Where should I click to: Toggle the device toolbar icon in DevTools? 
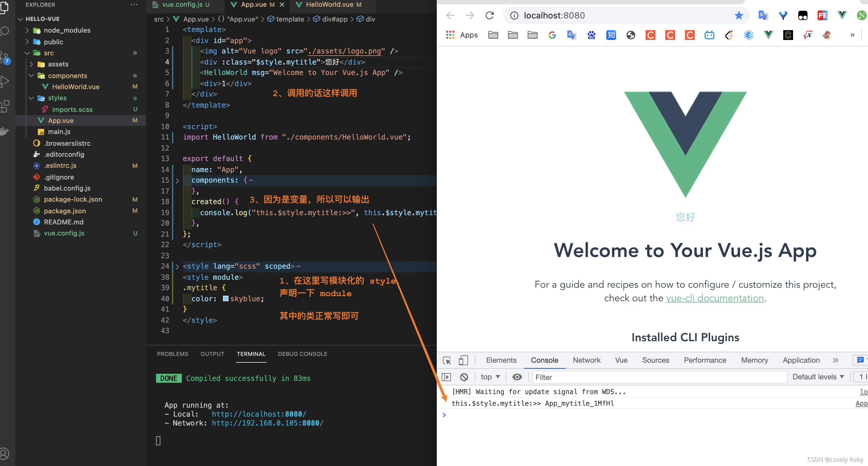(x=463, y=361)
